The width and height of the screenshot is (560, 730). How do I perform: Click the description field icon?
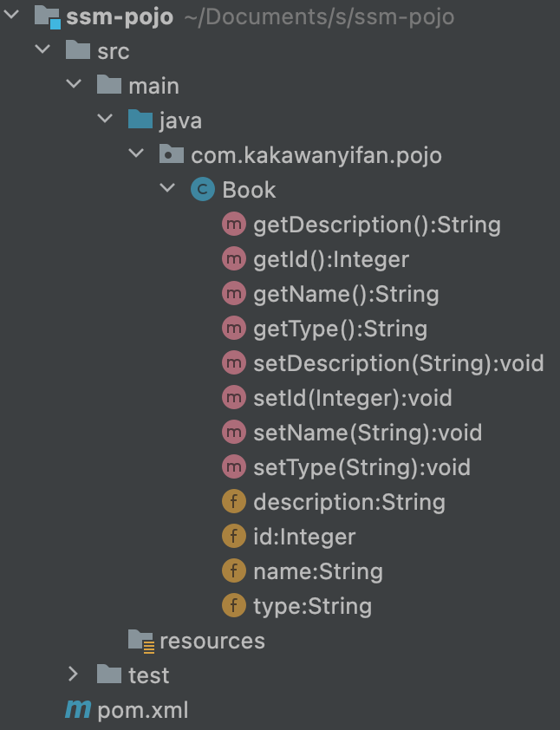[234, 502]
